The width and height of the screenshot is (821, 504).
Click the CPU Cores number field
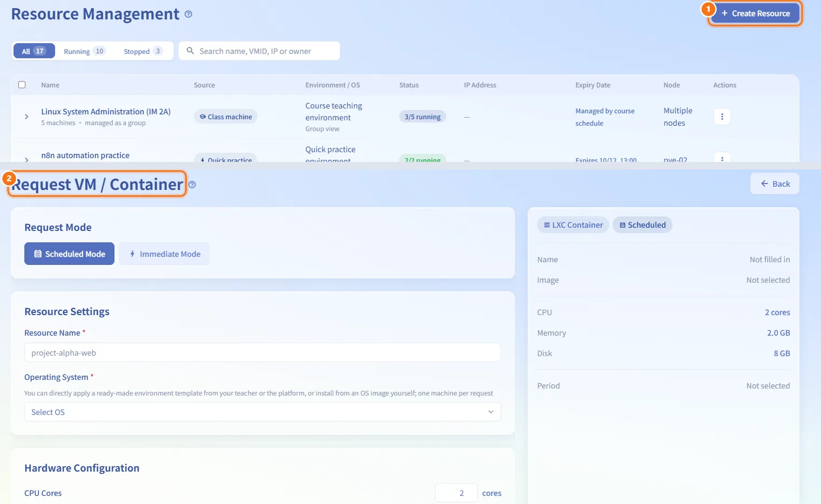click(456, 493)
